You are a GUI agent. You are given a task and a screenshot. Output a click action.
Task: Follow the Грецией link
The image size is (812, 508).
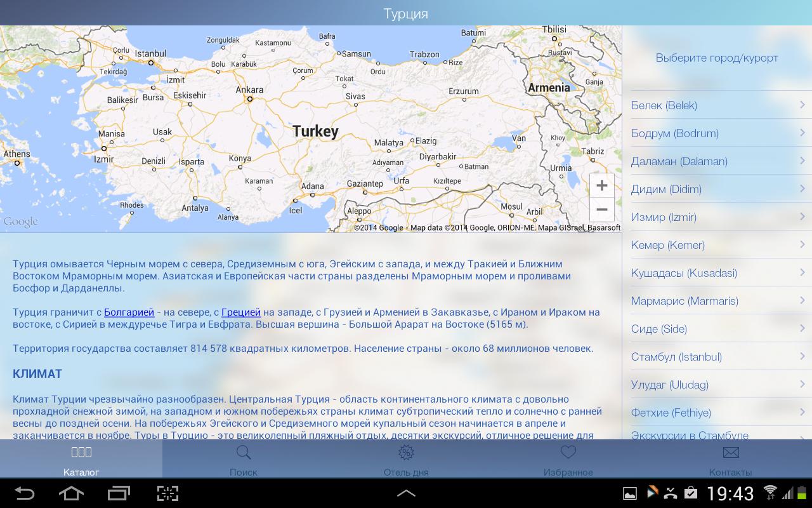[x=241, y=312]
